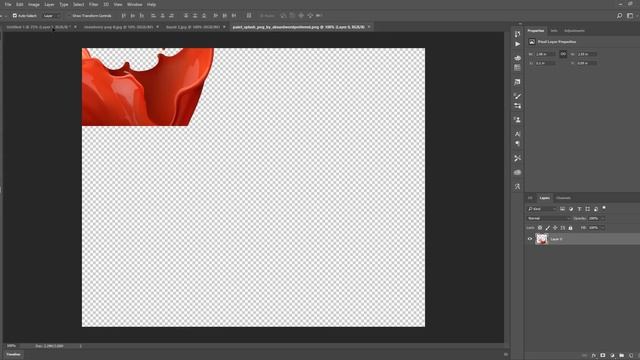Click the search icon in options bar
The height and width of the screenshot is (360, 640).
tap(620, 16)
